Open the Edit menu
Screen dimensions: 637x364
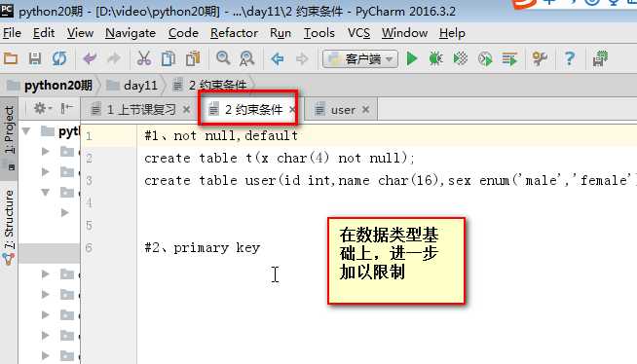(44, 33)
